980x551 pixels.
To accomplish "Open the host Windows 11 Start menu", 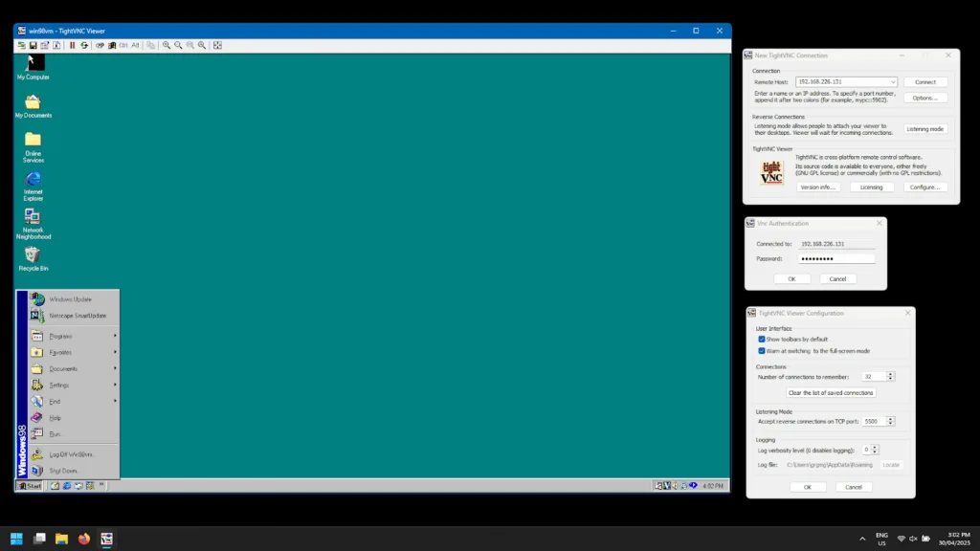I will [x=16, y=539].
